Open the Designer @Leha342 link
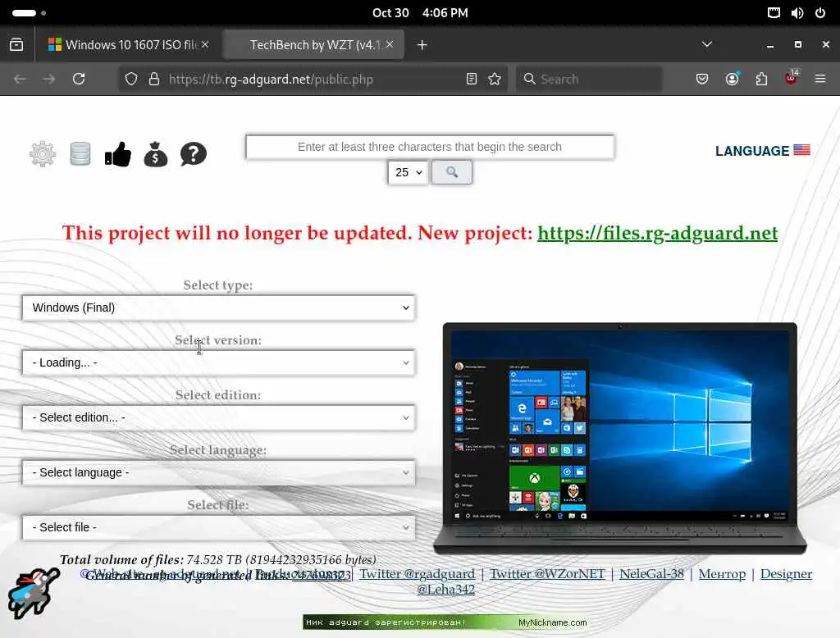Screen dimensions: 840x638 (x=786, y=574)
